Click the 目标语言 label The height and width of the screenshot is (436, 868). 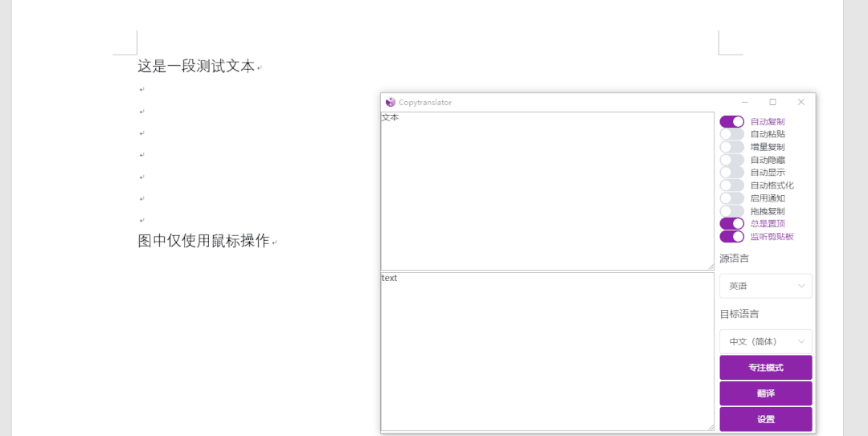coord(739,314)
